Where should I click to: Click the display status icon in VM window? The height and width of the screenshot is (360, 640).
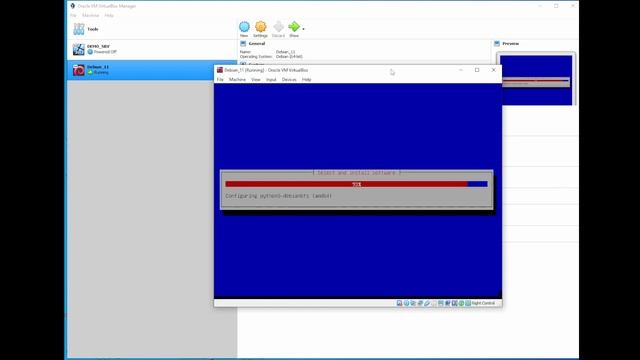pyautogui.click(x=440, y=303)
